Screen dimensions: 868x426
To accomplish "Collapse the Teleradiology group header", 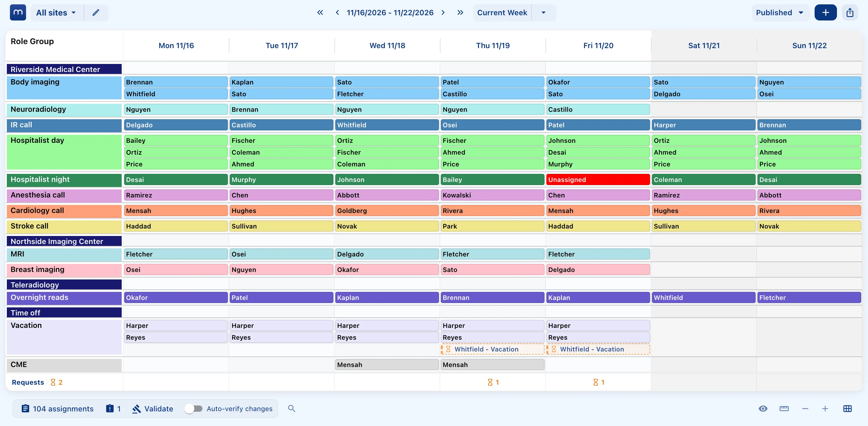I will (64, 285).
